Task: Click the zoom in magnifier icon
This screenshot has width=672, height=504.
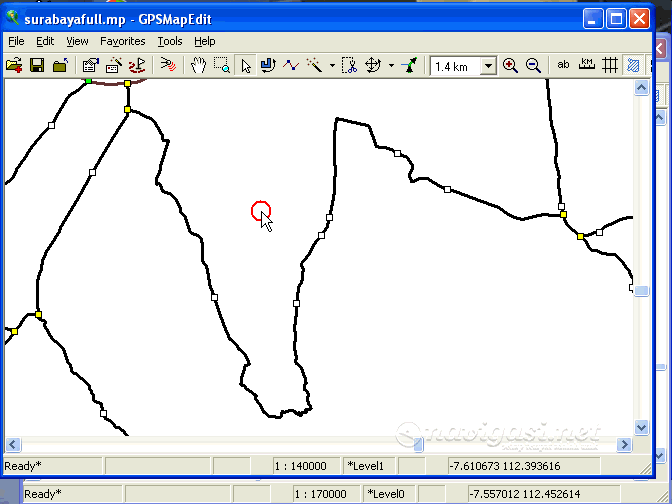Action: click(510, 65)
